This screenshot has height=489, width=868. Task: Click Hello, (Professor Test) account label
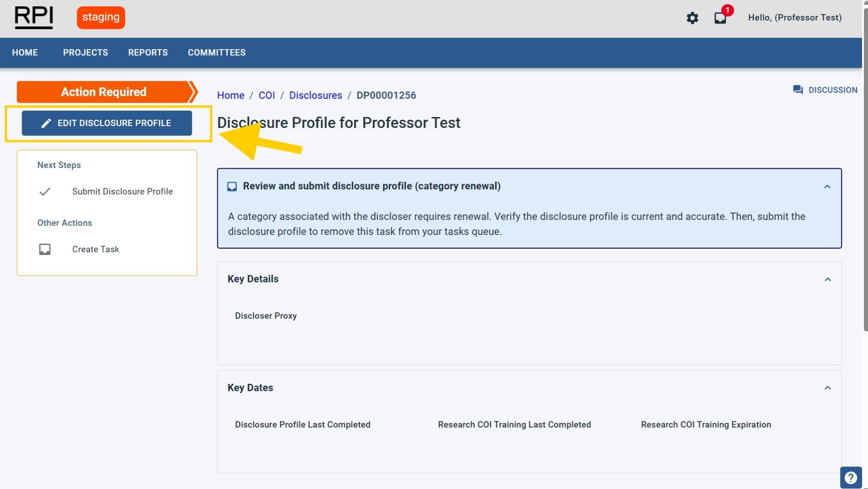[795, 17]
